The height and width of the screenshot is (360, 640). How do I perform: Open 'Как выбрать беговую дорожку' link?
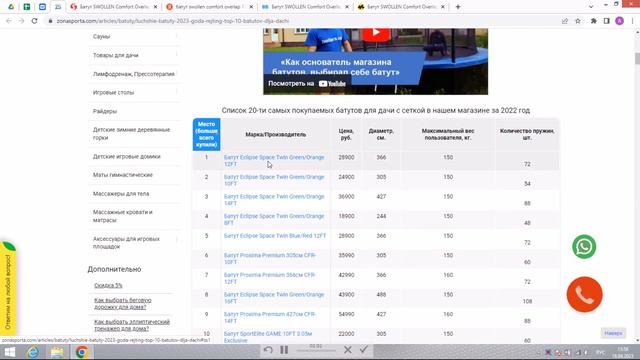coord(122,303)
